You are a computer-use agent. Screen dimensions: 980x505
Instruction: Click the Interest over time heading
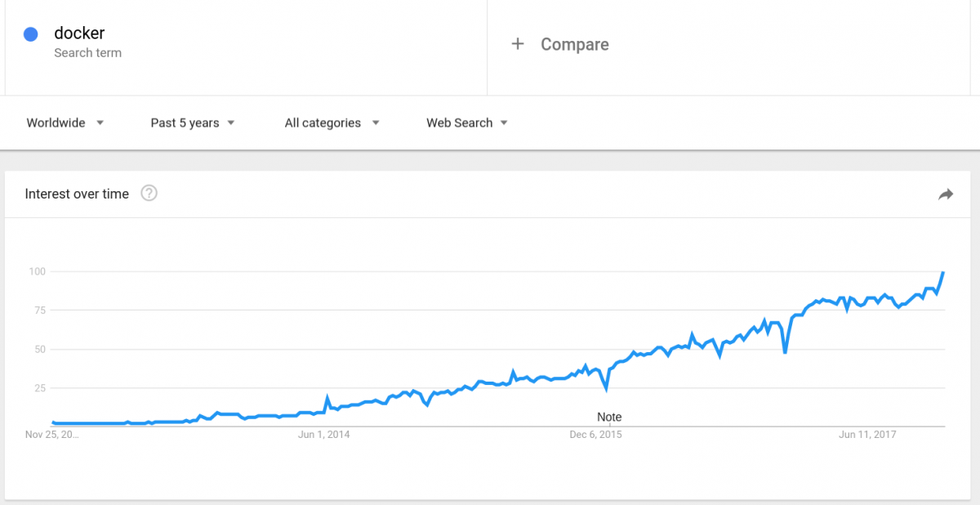pos(77,194)
